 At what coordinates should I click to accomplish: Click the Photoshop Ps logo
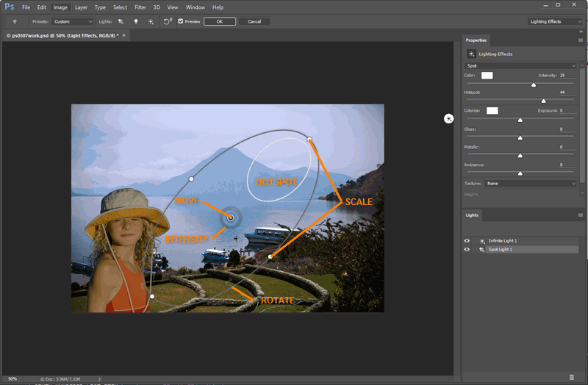[10, 7]
